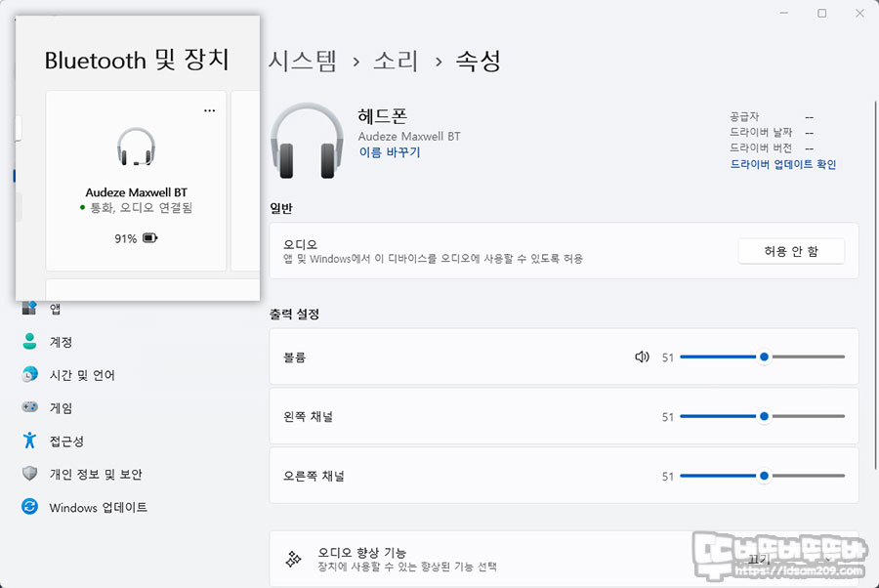Click the 드라이버 날짜 label
879x588 pixels.
pos(761,132)
